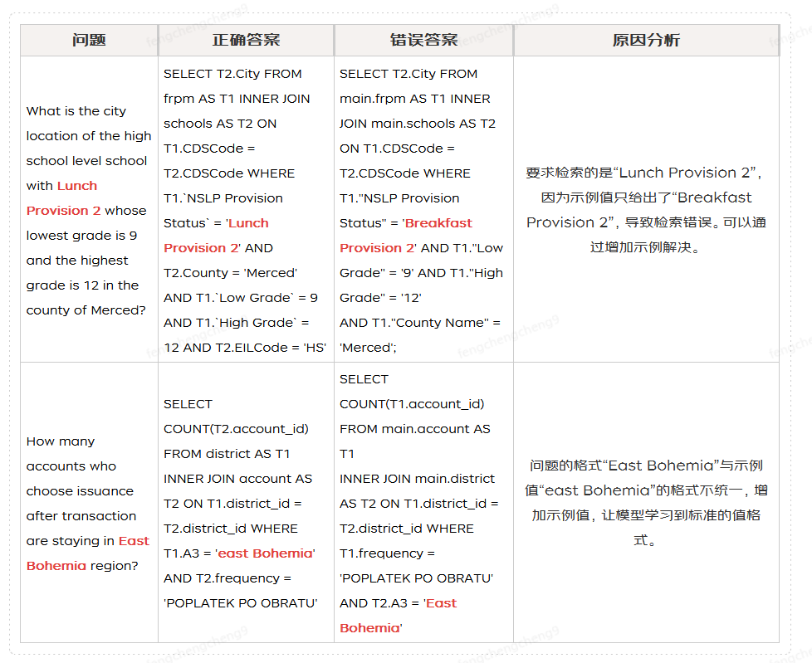Click the wrong SQL with 'Breakfast Provision 2'
The image size is (812, 663).
pyautogui.click(x=422, y=210)
